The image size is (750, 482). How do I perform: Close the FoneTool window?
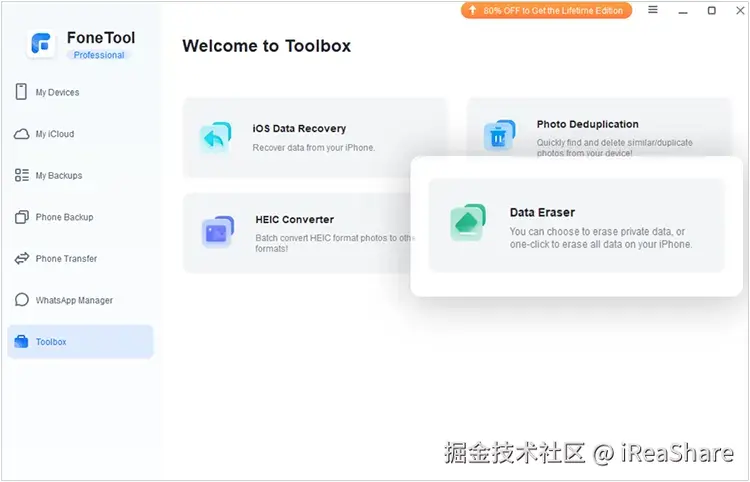click(x=740, y=10)
